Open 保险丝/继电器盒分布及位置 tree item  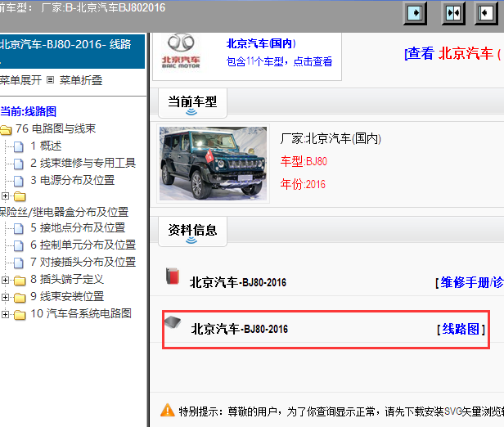[x=65, y=212]
